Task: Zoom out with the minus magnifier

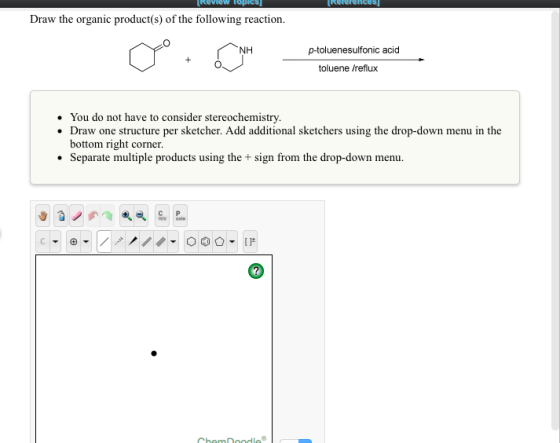Action: point(141,216)
